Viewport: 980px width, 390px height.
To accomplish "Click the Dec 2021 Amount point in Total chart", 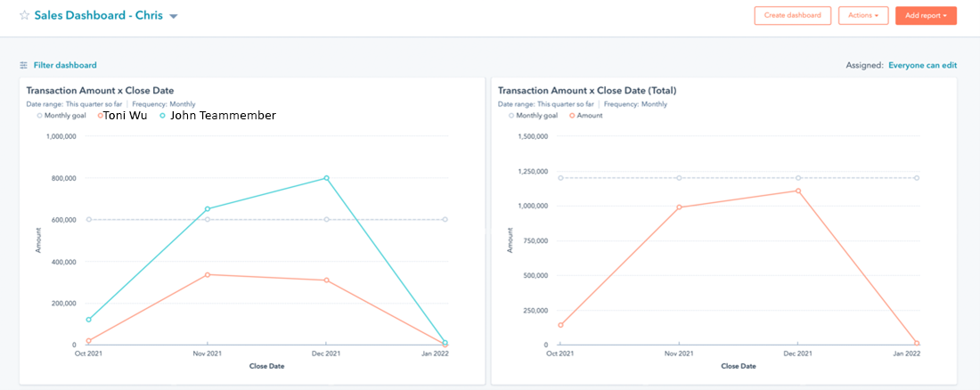I will point(798,191).
